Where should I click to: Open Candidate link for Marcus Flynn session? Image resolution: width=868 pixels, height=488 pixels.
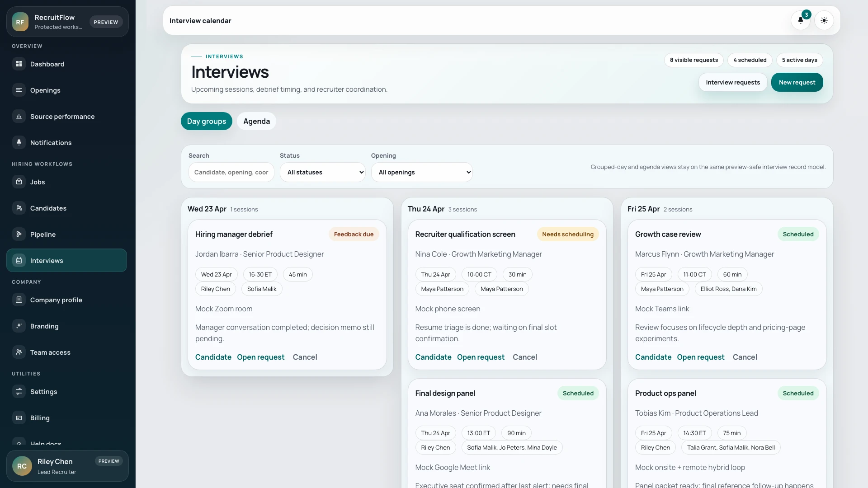pos(653,357)
